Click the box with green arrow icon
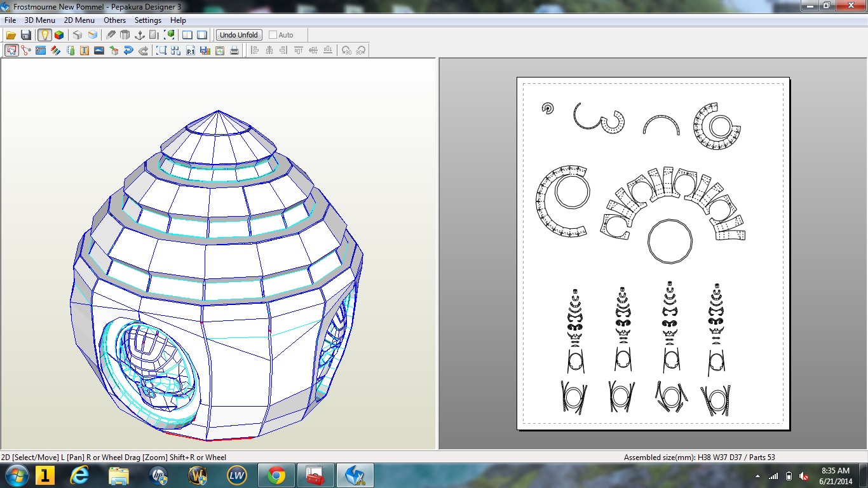The height and width of the screenshot is (488, 868). coord(114,50)
